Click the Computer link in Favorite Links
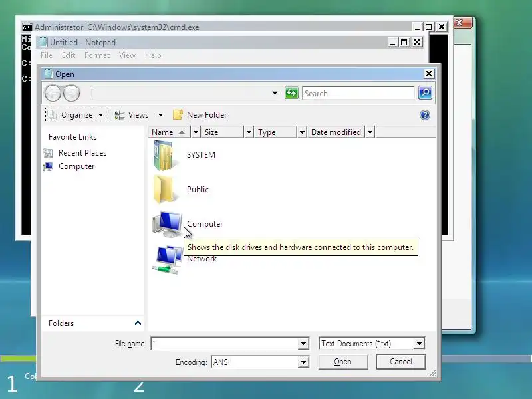Viewport: 532px width, 399px height. pos(76,166)
